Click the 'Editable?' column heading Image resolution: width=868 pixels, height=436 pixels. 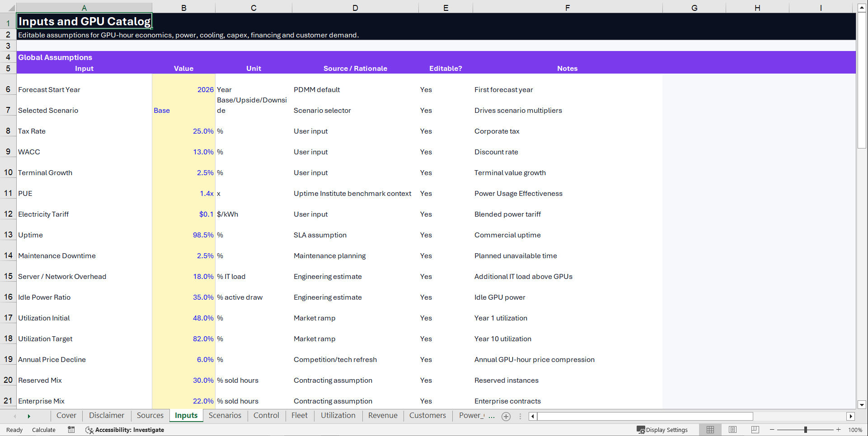(x=446, y=68)
